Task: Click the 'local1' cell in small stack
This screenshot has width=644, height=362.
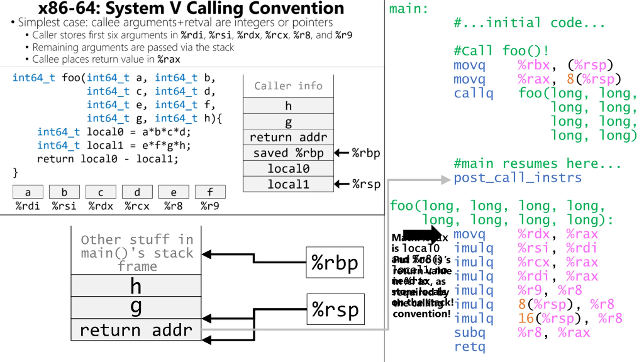Action: (288, 184)
